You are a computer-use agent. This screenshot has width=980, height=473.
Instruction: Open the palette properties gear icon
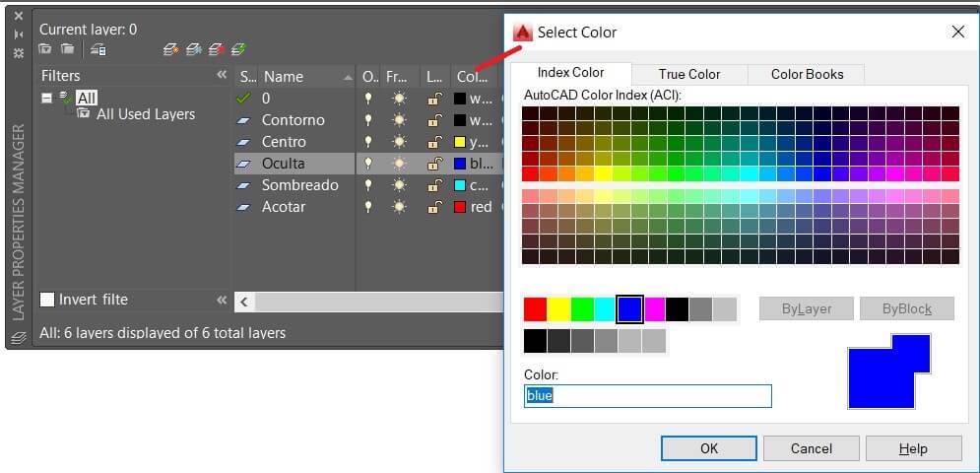pos(19,53)
